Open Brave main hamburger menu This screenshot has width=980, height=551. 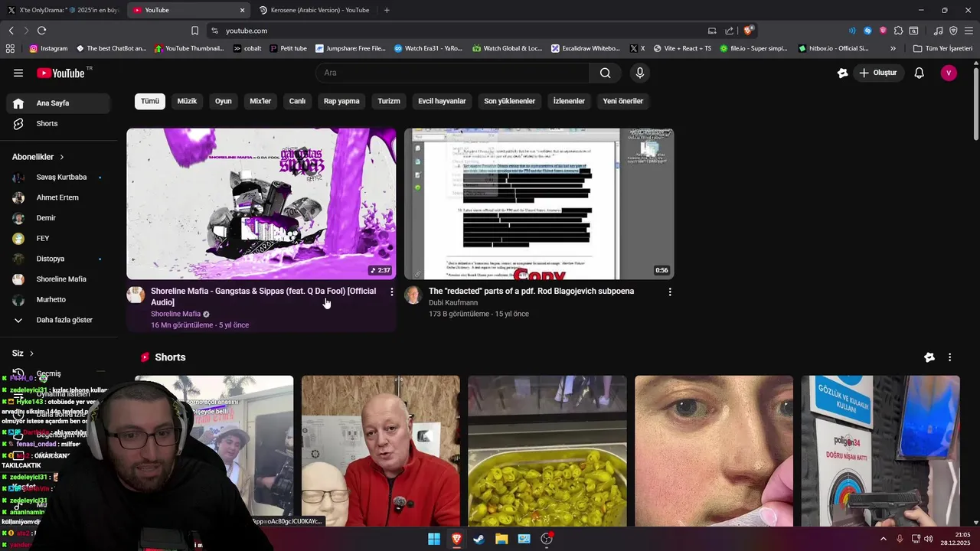(969, 31)
